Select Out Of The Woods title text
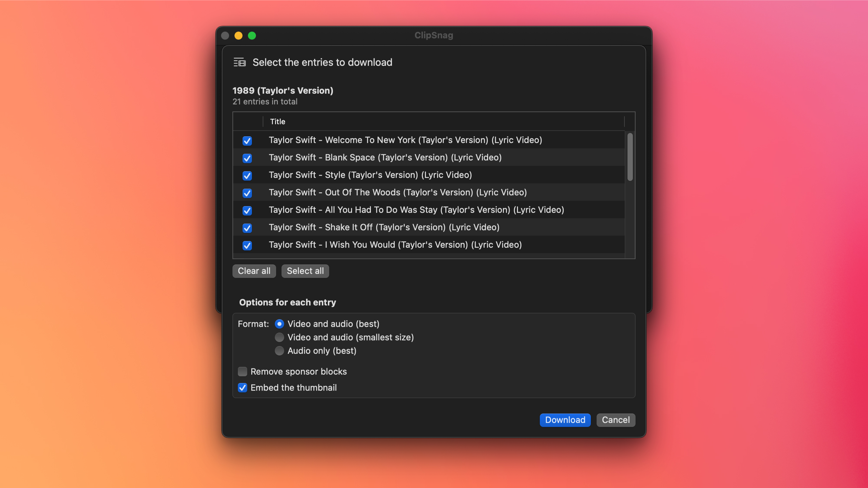This screenshot has height=488, width=868. [x=398, y=193]
